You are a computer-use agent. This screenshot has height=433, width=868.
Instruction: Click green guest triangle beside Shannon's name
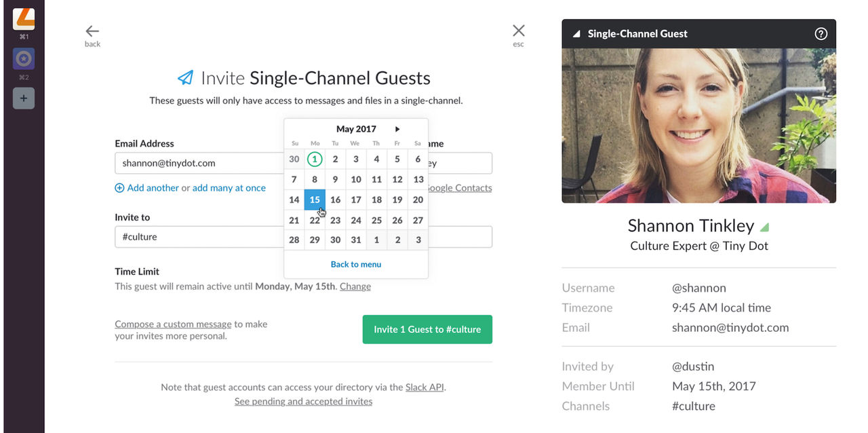764,227
